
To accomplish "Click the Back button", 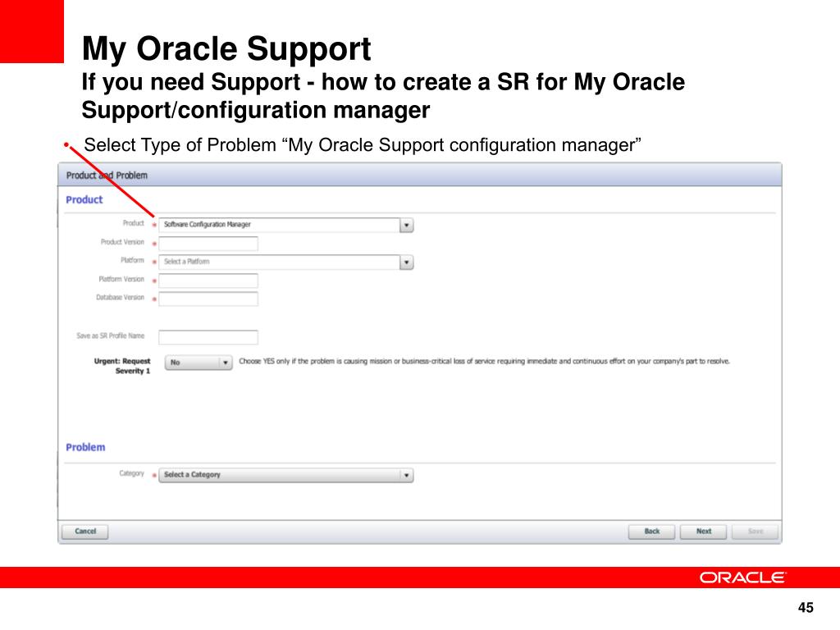I will [x=651, y=532].
